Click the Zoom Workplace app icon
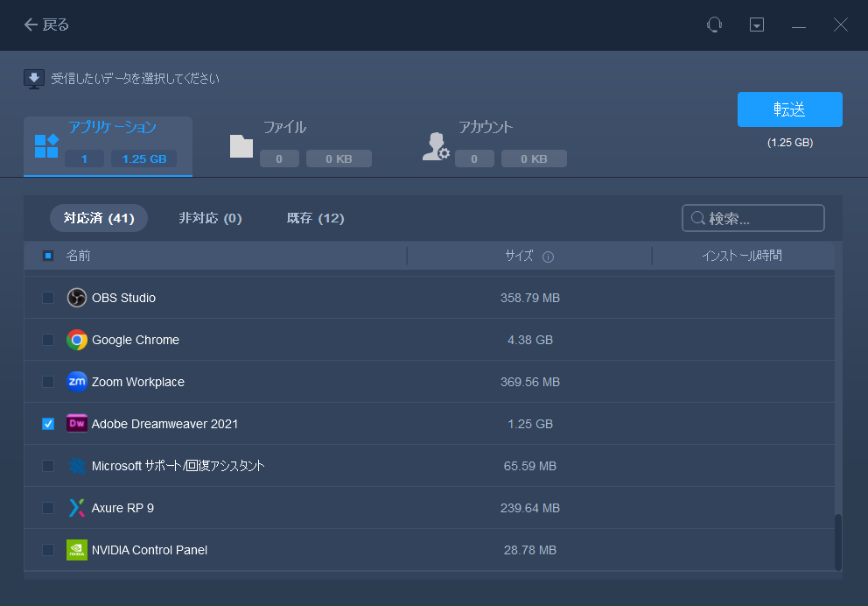Viewport: 868px width, 606px height. (x=77, y=382)
